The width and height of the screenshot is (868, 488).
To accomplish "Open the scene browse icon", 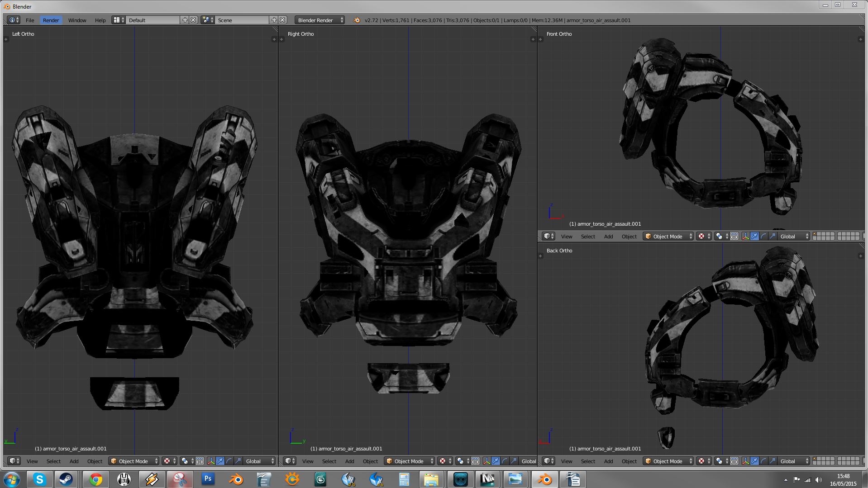I will [x=208, y=20].
